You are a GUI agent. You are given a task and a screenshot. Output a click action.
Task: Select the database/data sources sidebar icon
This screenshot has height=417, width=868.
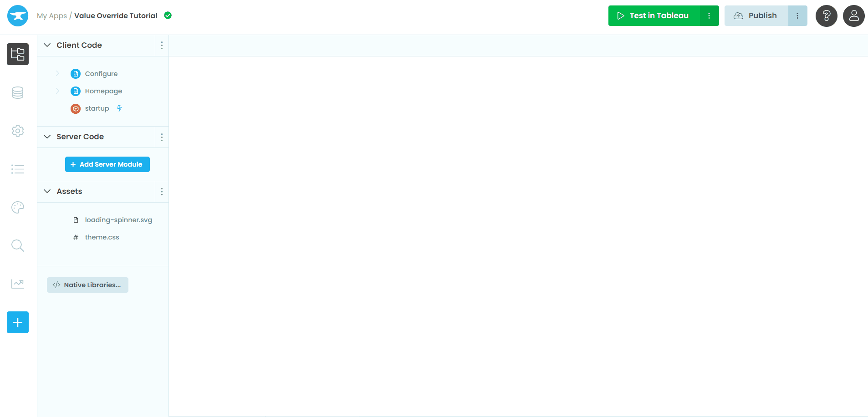pos(17,92)
